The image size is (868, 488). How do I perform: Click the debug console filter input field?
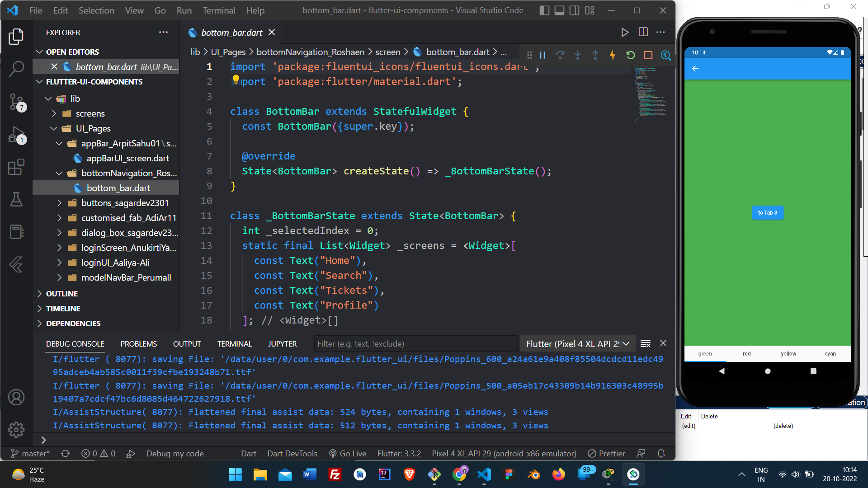pos(415,343)
